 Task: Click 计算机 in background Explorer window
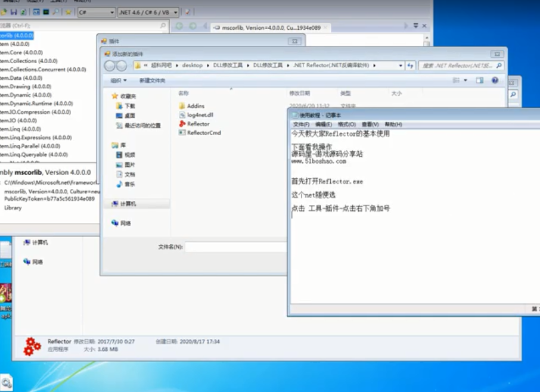[36, 242]
